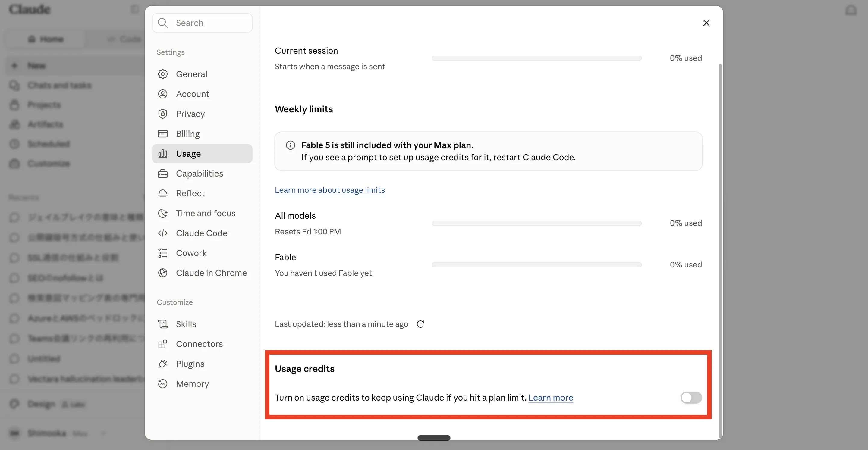
Task: Click the Claude in Chrome icon
Action: click(x=163, y=273)
